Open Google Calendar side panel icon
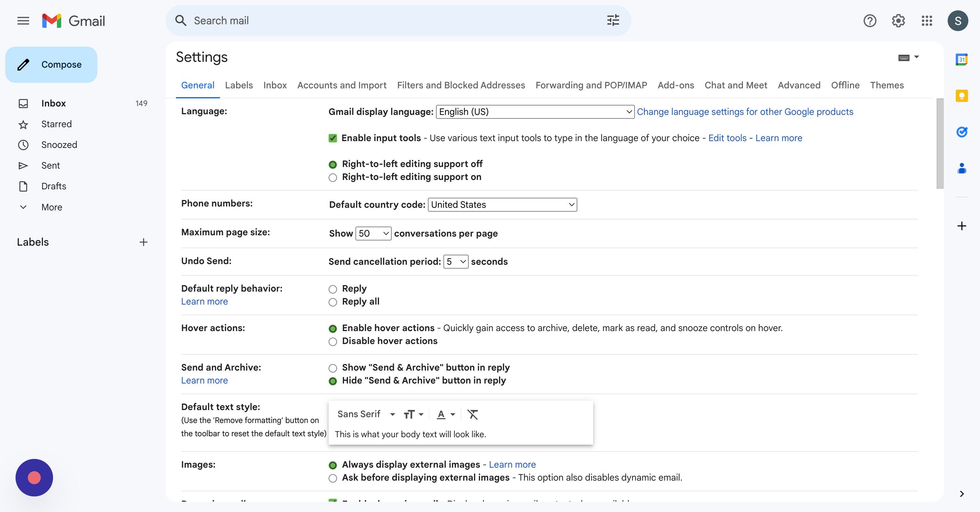The height and width of the screenshot is (512, 980). [961, 59]
